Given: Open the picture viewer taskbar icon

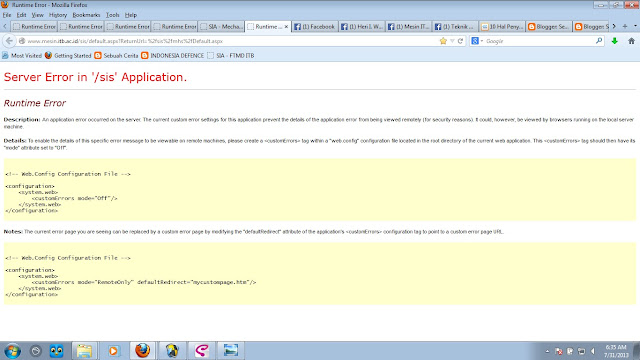Looking at the screenshot, I should point(231,351).
